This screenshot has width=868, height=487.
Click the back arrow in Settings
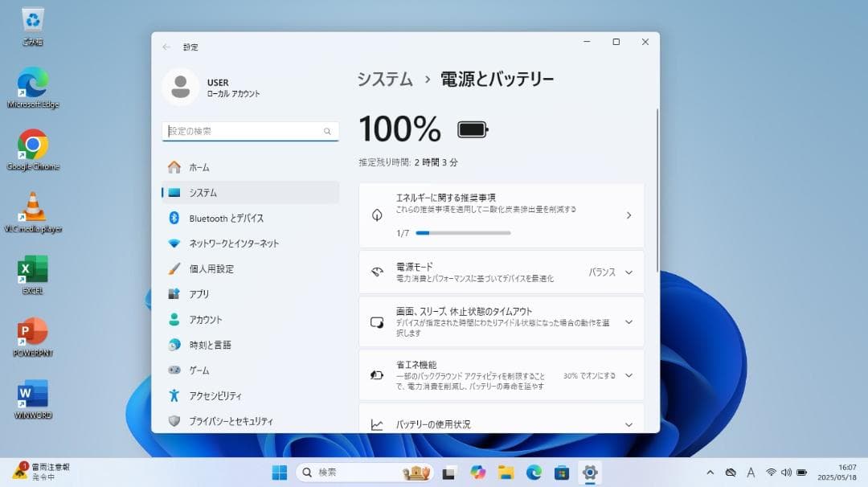[167, 47]
